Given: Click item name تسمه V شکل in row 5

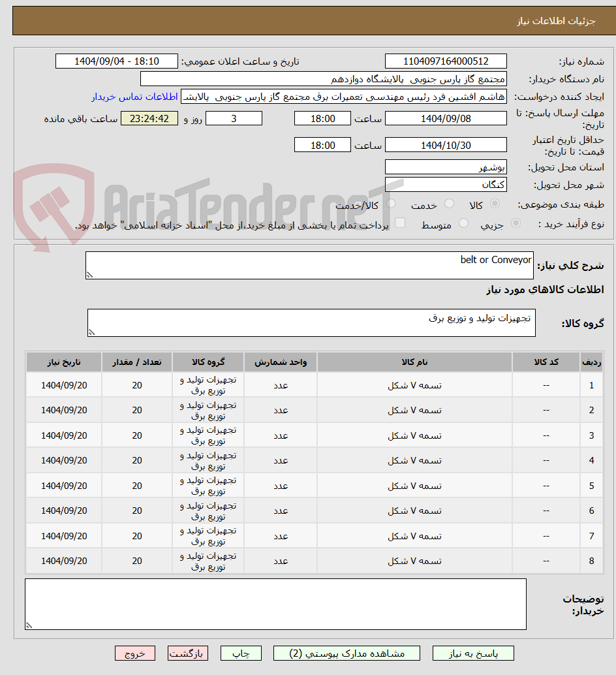Looking at the screenshot, I should point(414,486).
